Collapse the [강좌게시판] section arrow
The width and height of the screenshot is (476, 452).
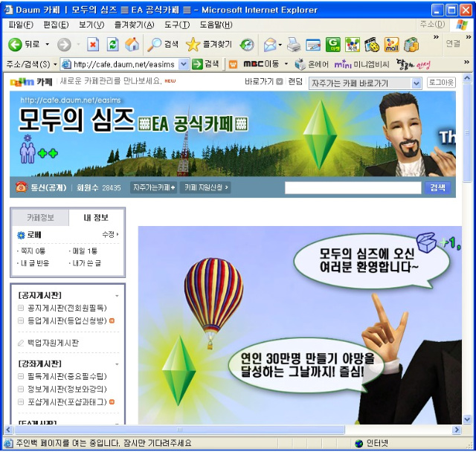(117, 364)
